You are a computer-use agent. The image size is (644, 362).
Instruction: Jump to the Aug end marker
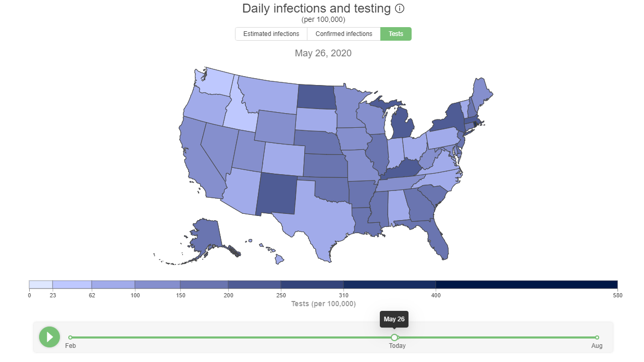tap(597, 337)
